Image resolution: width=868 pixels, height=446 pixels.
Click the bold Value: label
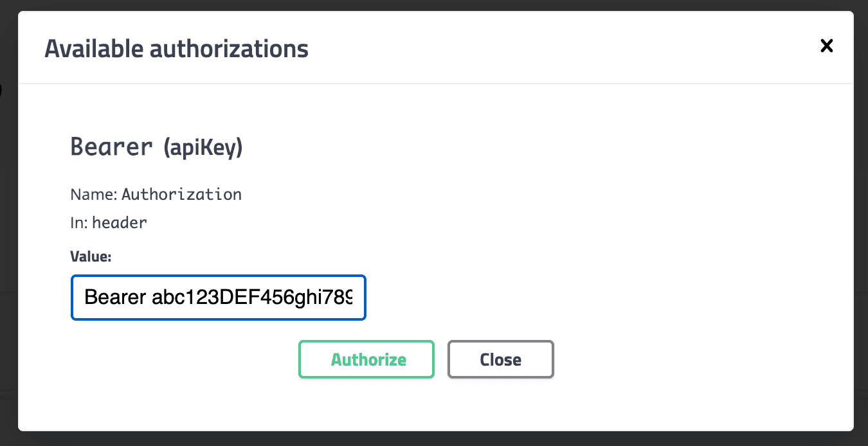(x=91, y=257)
